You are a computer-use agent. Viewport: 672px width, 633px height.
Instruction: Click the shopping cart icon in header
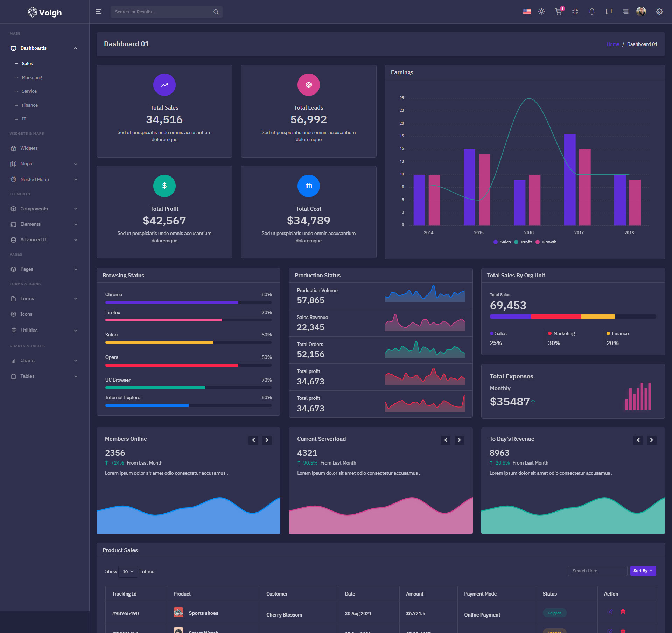(x=558, y=12)
